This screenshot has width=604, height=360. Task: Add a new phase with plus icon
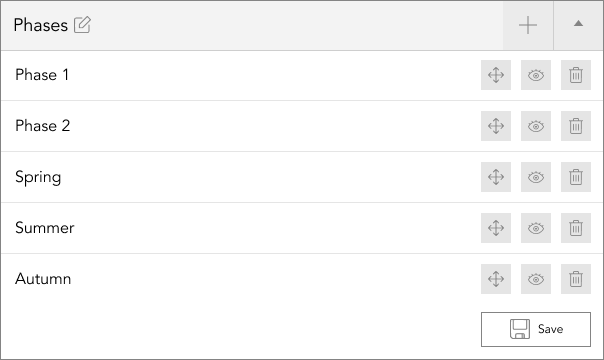[x=528, y=25]
